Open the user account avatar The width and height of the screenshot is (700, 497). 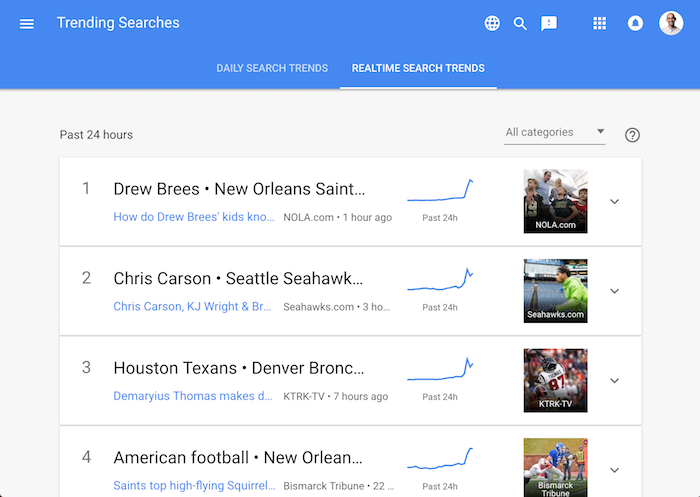click(671, 23)
